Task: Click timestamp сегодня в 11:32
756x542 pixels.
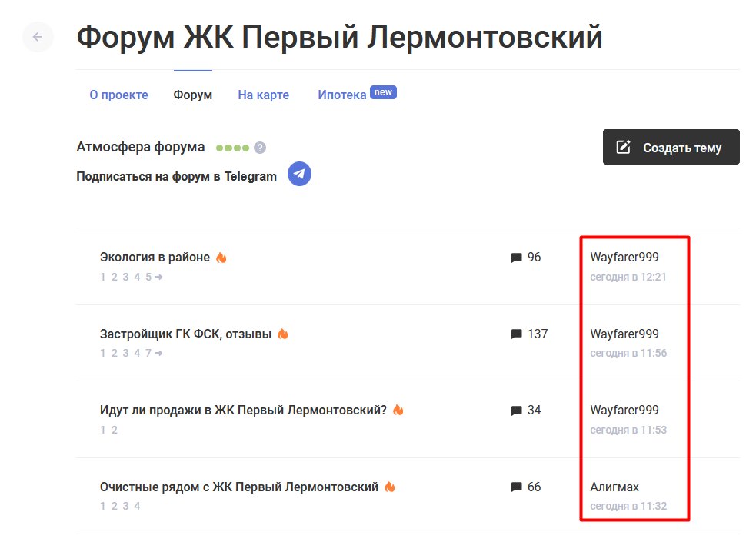Action: pyautogui.click(x=628, y=506)
